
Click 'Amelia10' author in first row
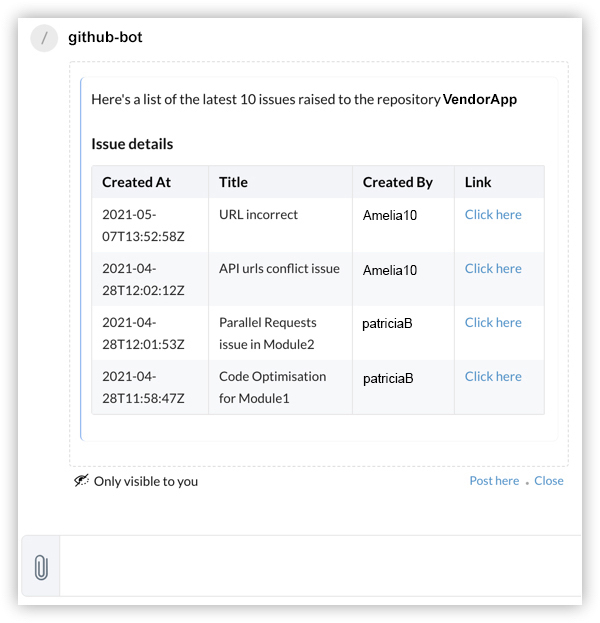(390, 215)
